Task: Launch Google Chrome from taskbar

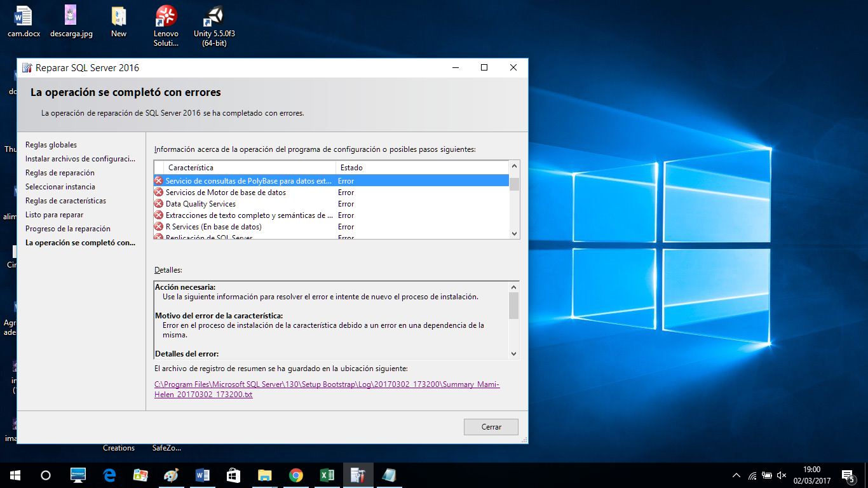Action: [296, 475]
